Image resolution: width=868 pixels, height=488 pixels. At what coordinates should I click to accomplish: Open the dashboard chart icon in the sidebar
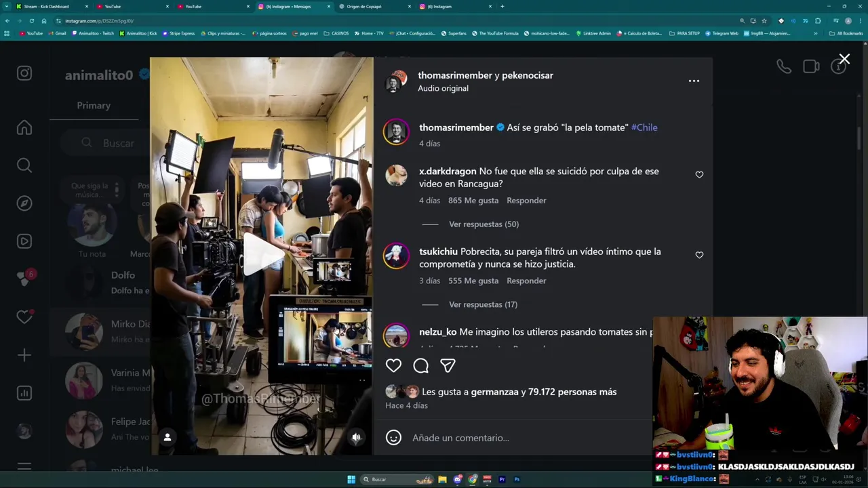click(x=24, y=393)
